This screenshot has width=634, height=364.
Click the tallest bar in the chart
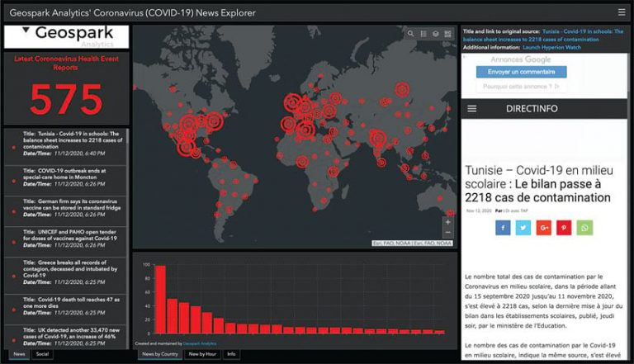click(x=160, y=300)
